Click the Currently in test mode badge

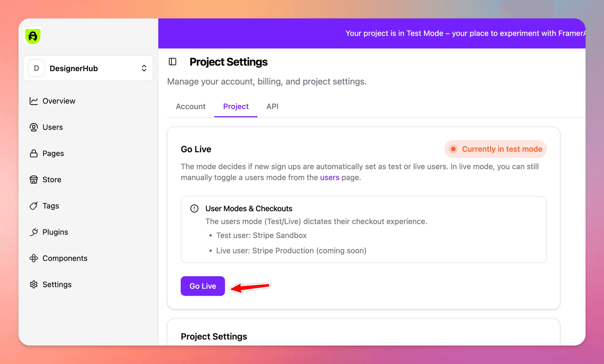tap(496, 149)
